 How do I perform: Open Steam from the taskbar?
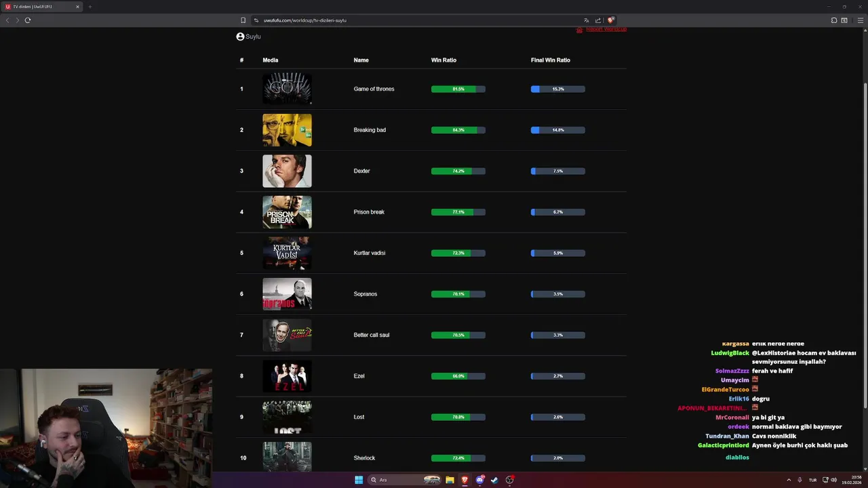tap(494, 480)
